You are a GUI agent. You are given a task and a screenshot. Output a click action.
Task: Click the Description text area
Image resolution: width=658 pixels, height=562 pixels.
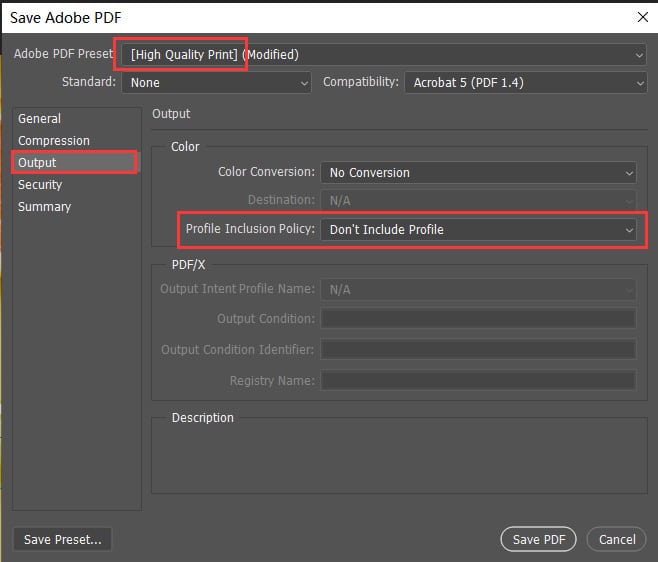pos(399,457)
